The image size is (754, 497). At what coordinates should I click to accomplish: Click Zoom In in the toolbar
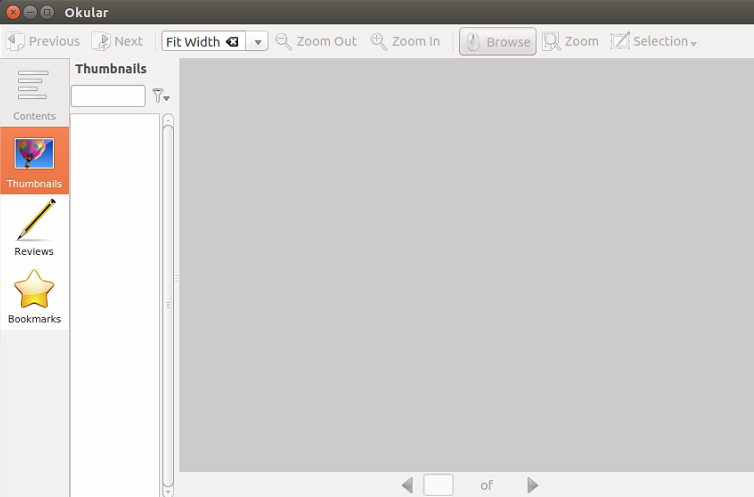(x=405, y=41)
